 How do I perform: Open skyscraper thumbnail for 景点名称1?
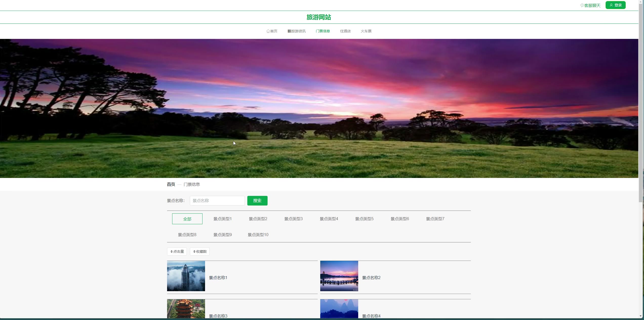pos(186,276)
